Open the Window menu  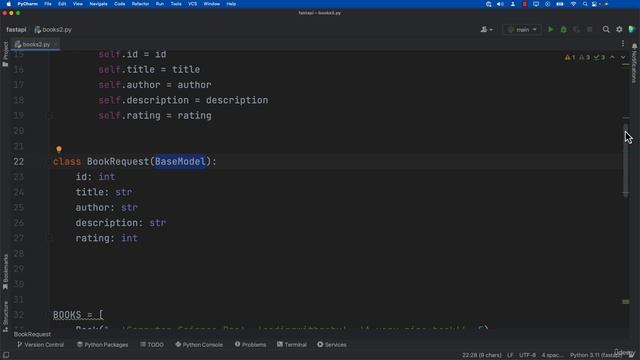coord(211,4)
